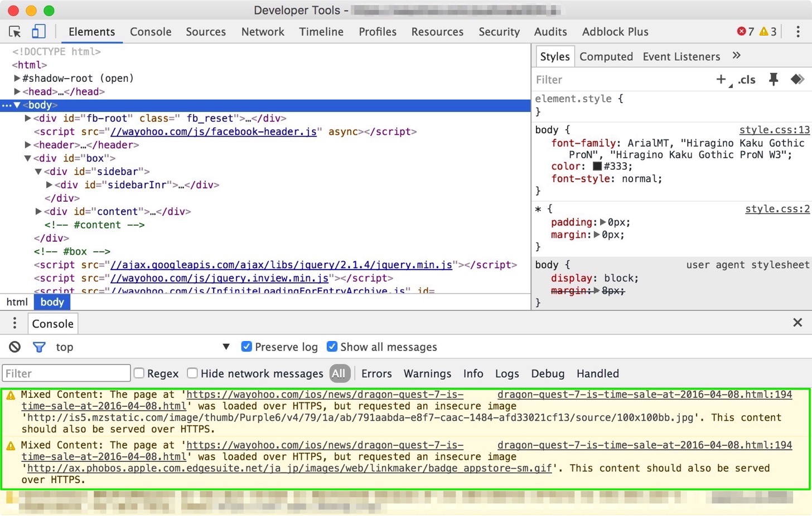Open jquery.inview.min.js script link
Viewport: 812px width, 516px height.
[219, 278]
